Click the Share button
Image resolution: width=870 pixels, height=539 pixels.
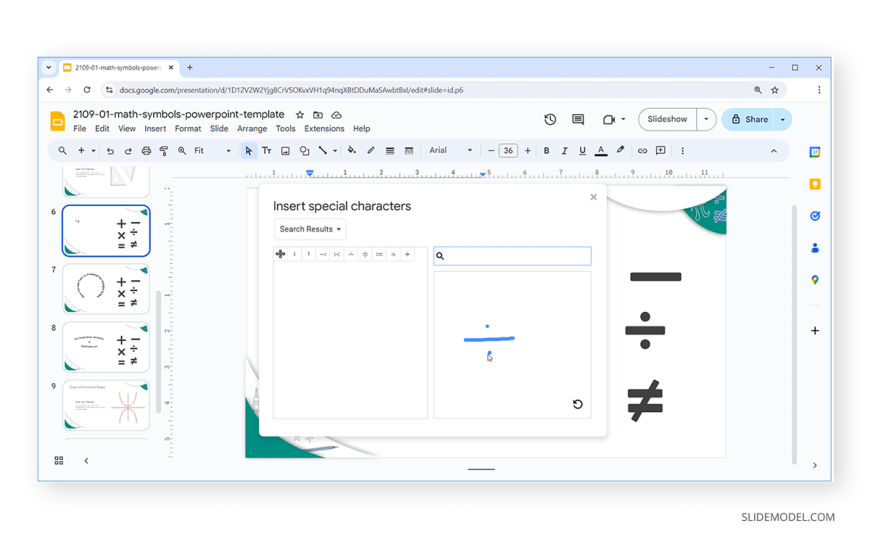pos(748,119)
